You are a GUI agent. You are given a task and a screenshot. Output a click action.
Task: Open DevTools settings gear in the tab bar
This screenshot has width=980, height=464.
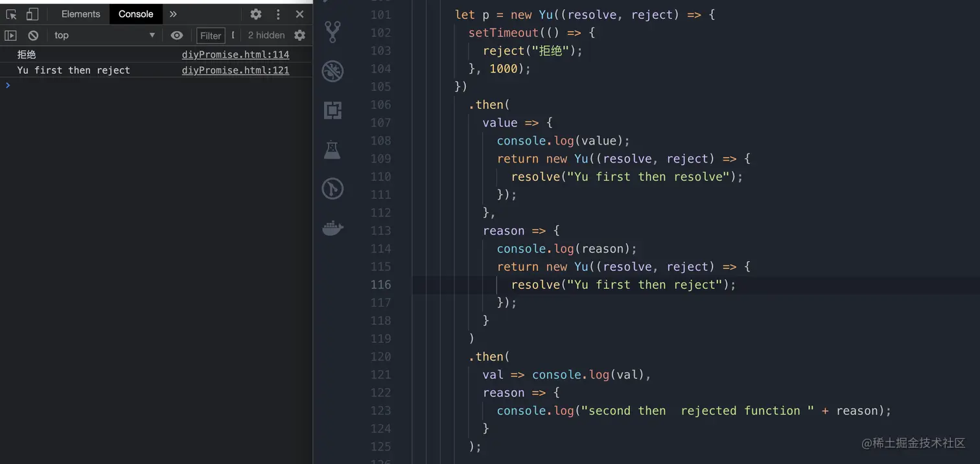tap(256, 14)
